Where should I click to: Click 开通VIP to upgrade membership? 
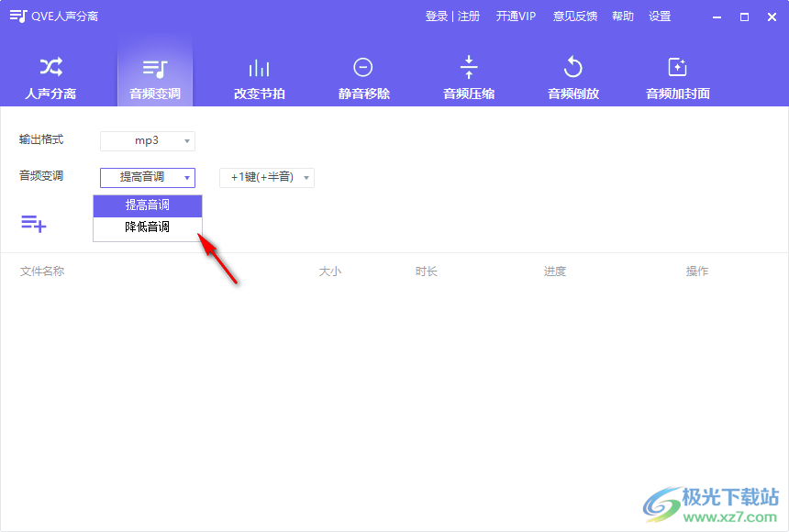coord(516,16)
